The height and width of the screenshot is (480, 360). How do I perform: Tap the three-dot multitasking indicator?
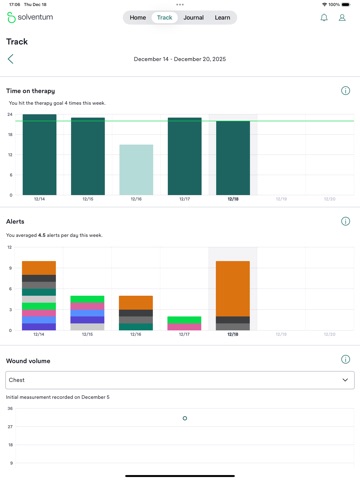[x=180, y=5]
